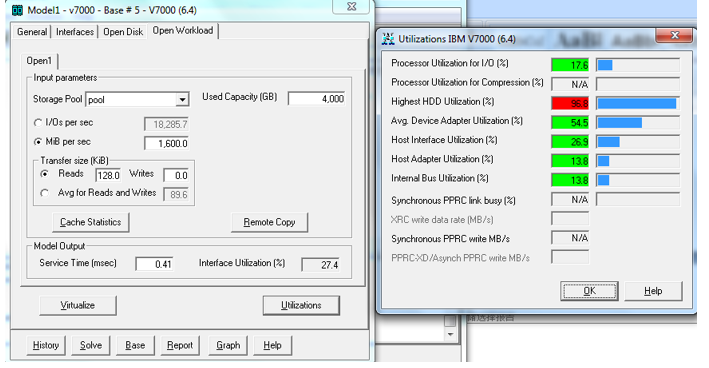Select the Reads/Writes transfer size radio
This screenshot has width=709, height=368.
(44, 174)
